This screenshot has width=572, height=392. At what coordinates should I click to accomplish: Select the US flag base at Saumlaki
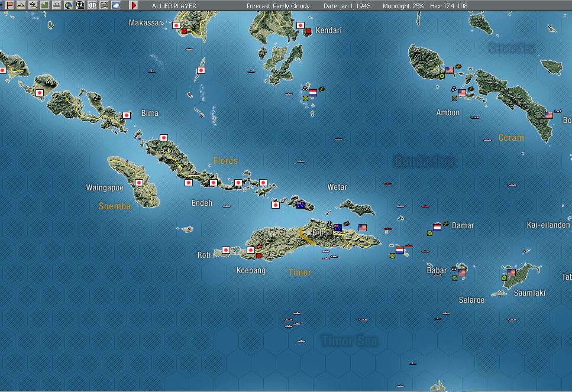pyautogui.click(x=512, y=272)
